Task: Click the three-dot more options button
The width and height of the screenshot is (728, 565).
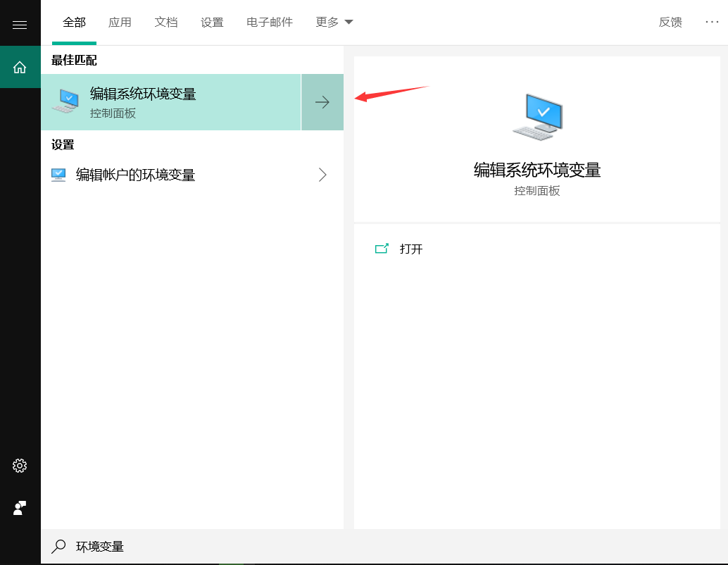Action: click(x=712, y=22)
